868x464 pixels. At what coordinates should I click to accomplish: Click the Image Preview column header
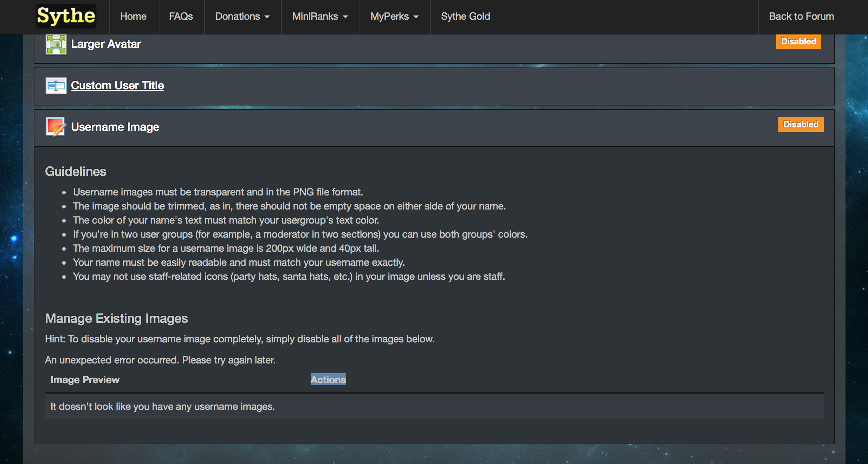click(85, 380)
